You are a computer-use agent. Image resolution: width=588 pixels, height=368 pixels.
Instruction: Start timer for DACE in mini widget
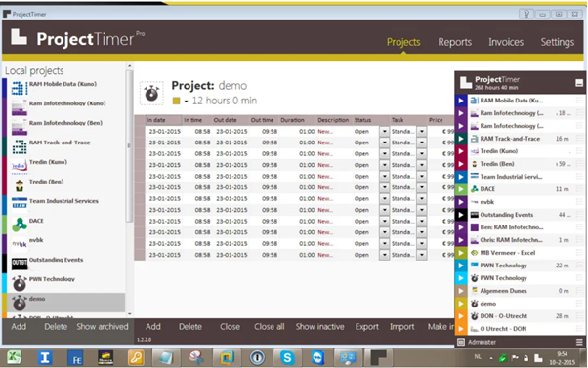(x=461, y=189)
